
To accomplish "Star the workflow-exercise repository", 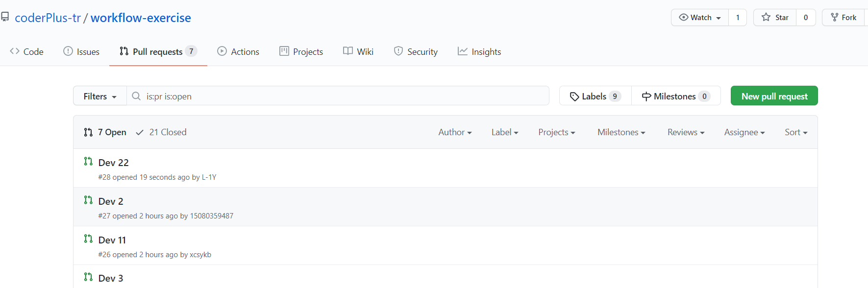I will pyautogui.click(x=775, y=18).
